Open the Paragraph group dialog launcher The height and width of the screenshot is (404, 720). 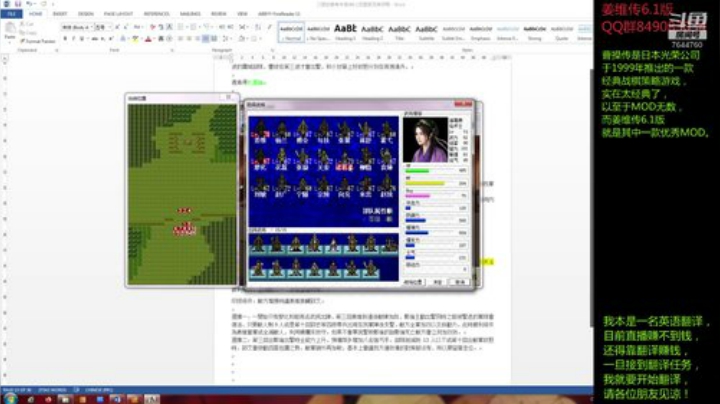click(272, 50)
